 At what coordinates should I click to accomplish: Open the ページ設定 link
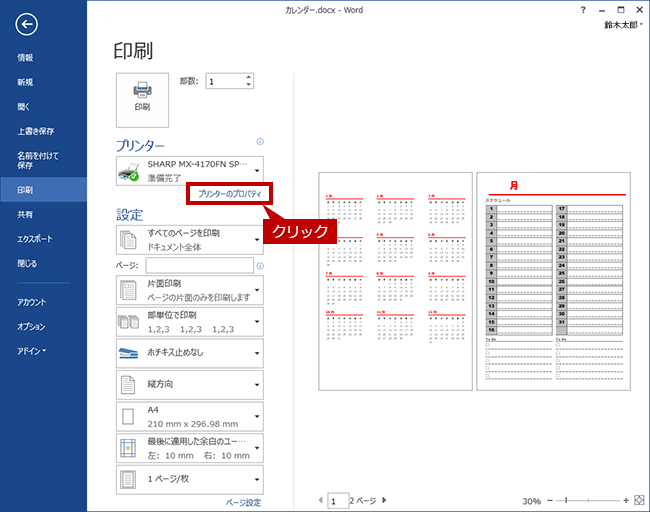pyautogui.click(x=243, y=503)
